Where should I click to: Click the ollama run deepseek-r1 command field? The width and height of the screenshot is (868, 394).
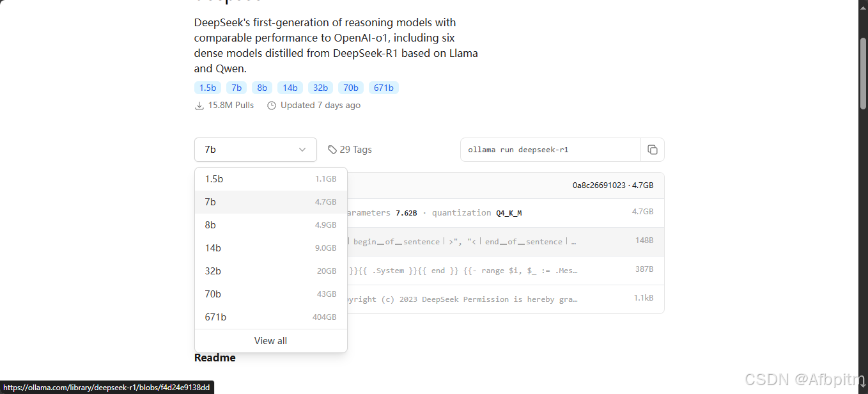tap(550, 150)
